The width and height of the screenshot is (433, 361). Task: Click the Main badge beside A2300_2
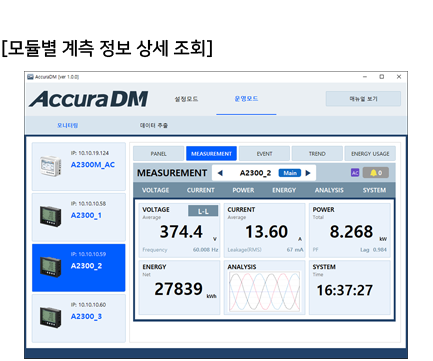290,173
